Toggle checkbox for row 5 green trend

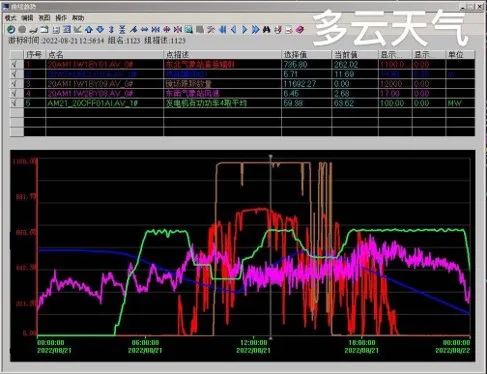15,103
